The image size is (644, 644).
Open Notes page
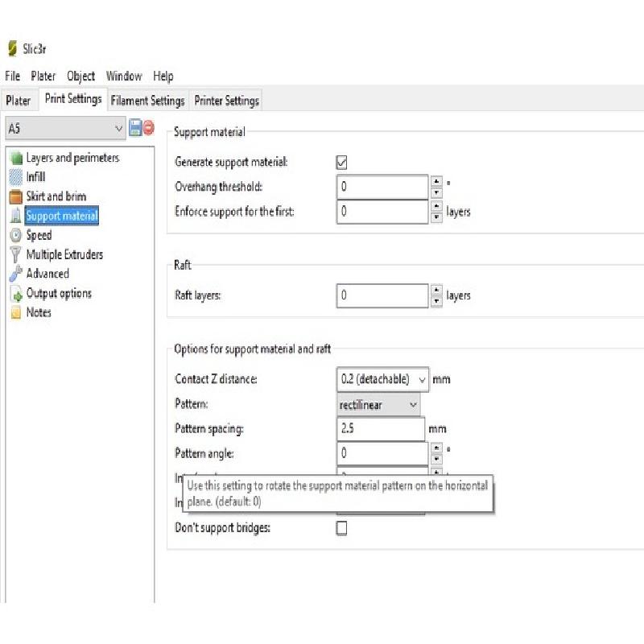tap(39, 312)
